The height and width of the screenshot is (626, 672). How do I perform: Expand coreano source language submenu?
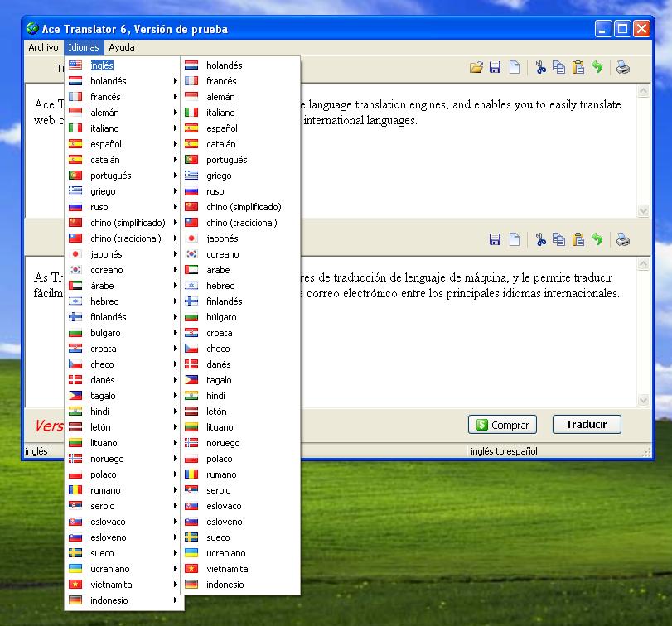tap(123, 270)
